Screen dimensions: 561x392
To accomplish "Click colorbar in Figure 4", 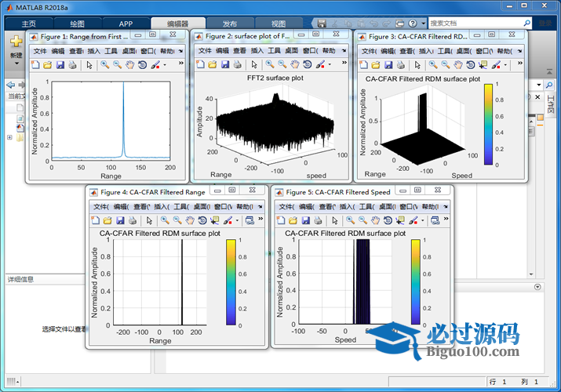I will click(231, 282).
